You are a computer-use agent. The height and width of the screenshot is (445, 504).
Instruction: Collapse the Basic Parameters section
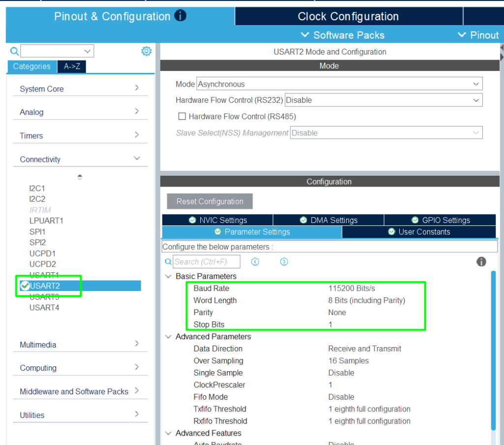tap(168, 276)
